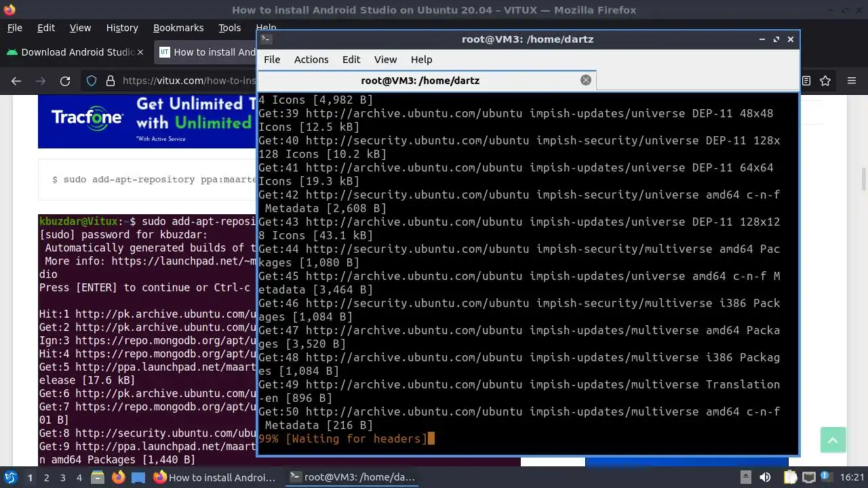Bookmark this page with the star icon
Image resolution: width=868 pixels, height=488 pixels.
pyautogui.click(x=825, y=81)
